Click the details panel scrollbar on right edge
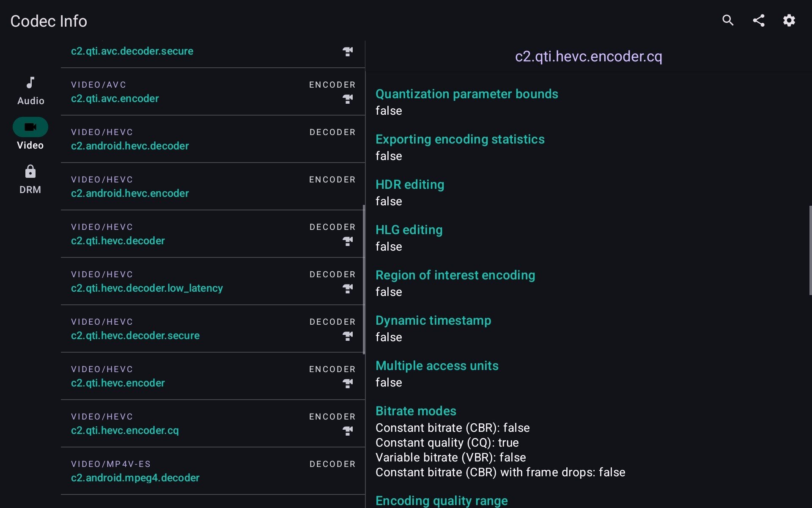 [810, 250]
